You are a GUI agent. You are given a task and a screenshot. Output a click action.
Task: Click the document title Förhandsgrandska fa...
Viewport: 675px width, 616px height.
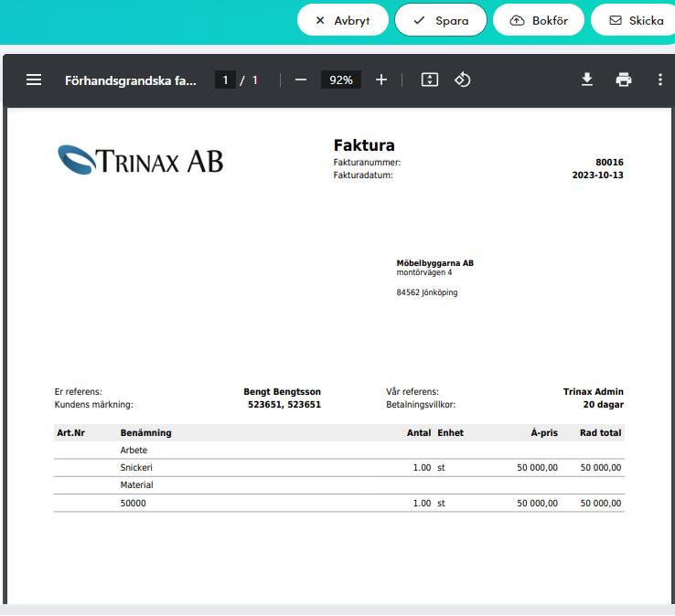coord(131,80)
